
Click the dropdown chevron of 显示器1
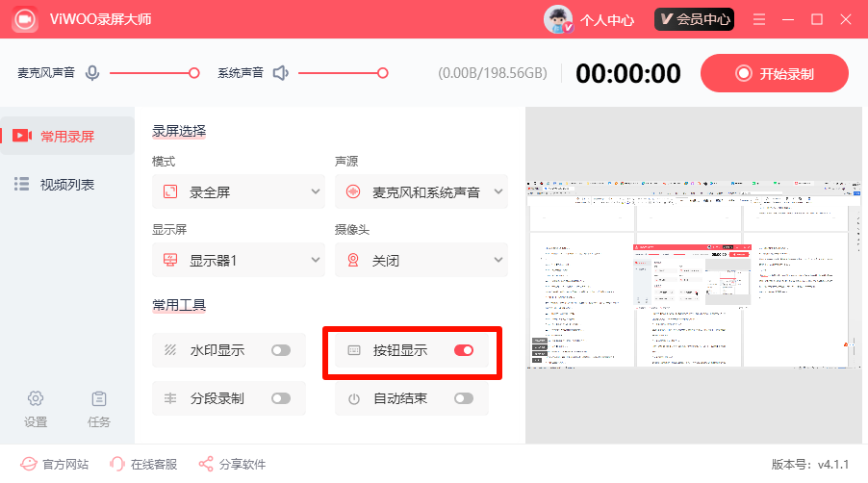click(x=316, y=260)
